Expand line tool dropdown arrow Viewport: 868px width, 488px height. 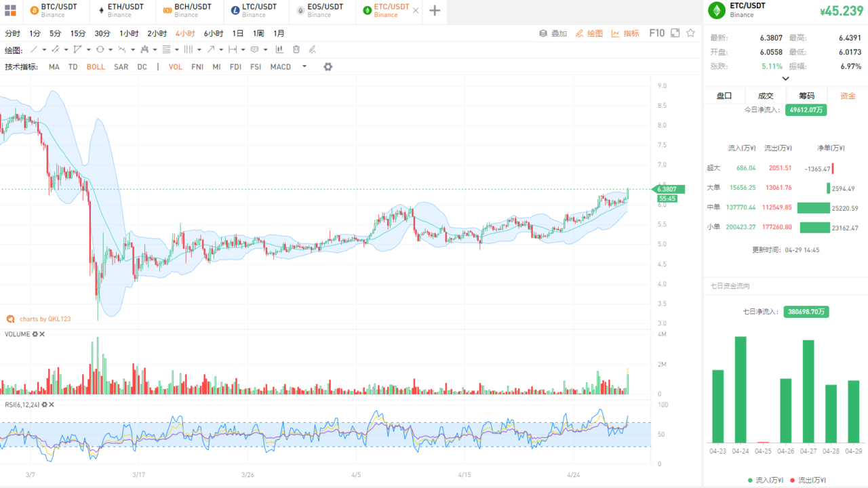[44, 49]
